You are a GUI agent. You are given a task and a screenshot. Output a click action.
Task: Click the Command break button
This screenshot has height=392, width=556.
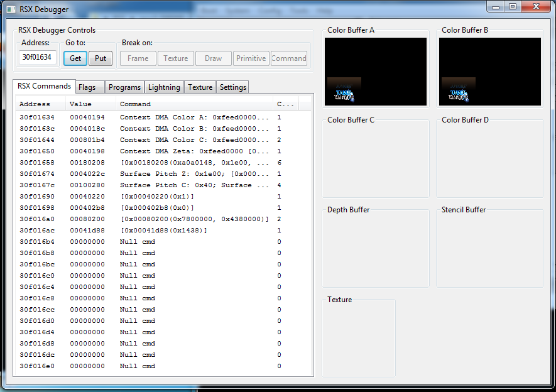pyautogui.click(x=288, y=58)
